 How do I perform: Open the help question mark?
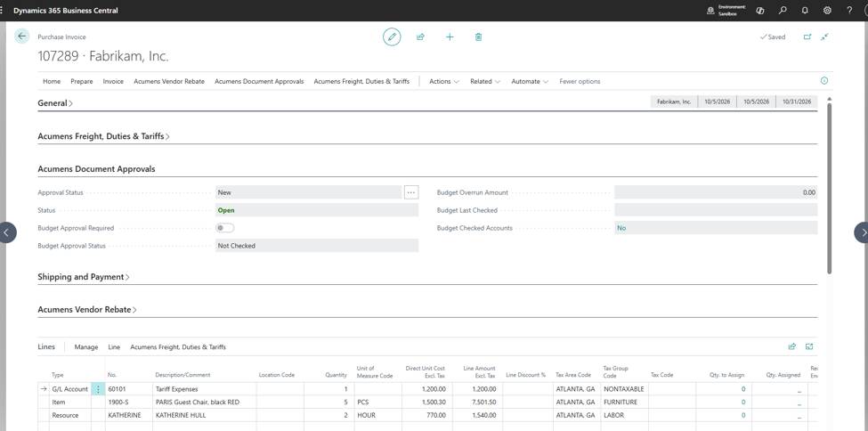(x=849, y=11)
